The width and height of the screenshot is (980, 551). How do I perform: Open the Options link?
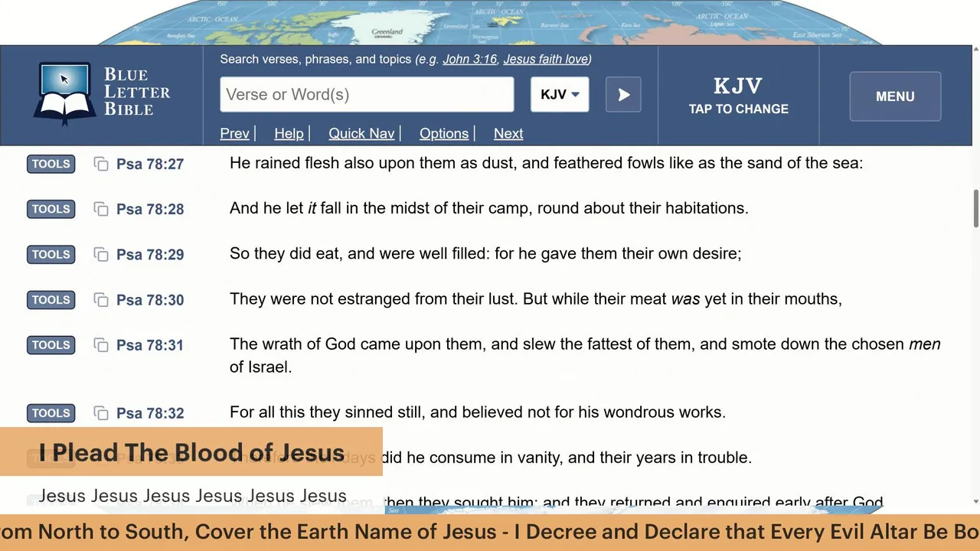[444, 133]
